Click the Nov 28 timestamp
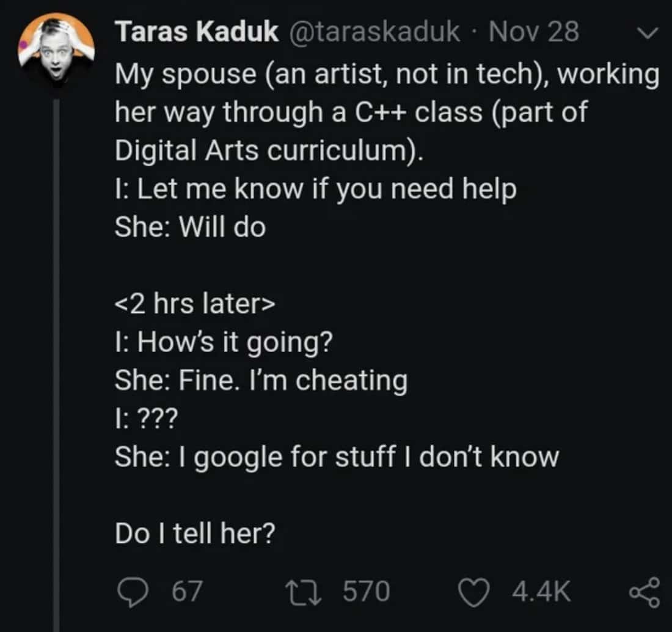Image resolution: width=672 pixels, height=632 pixels. 533,32
